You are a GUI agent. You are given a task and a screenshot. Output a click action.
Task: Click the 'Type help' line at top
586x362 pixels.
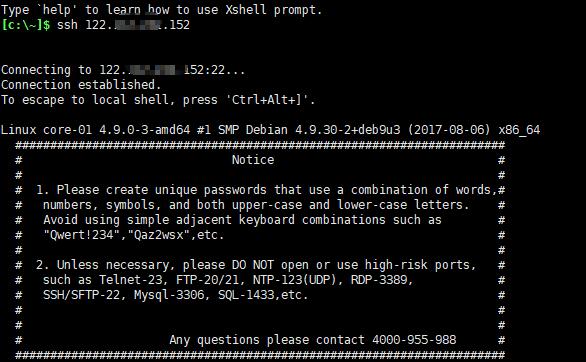click(x=161, y=10)
